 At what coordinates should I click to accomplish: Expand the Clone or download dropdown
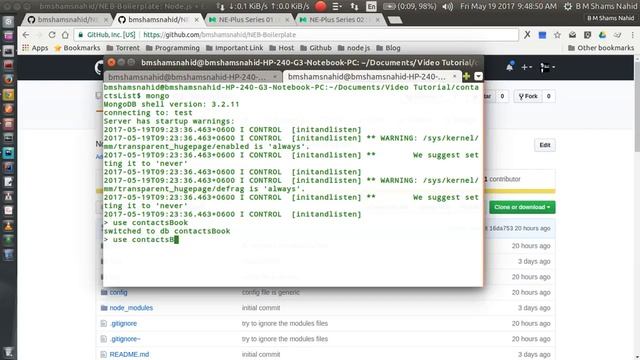click(522, 207)
